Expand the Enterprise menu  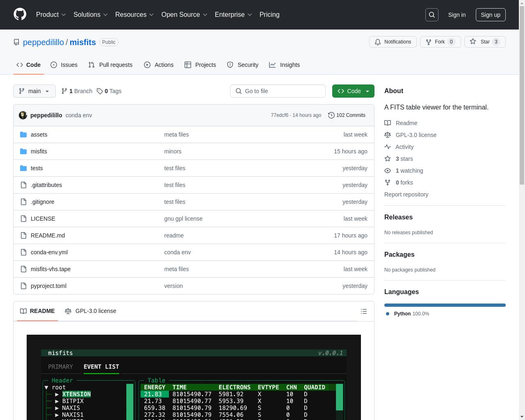tap(233, 14)
